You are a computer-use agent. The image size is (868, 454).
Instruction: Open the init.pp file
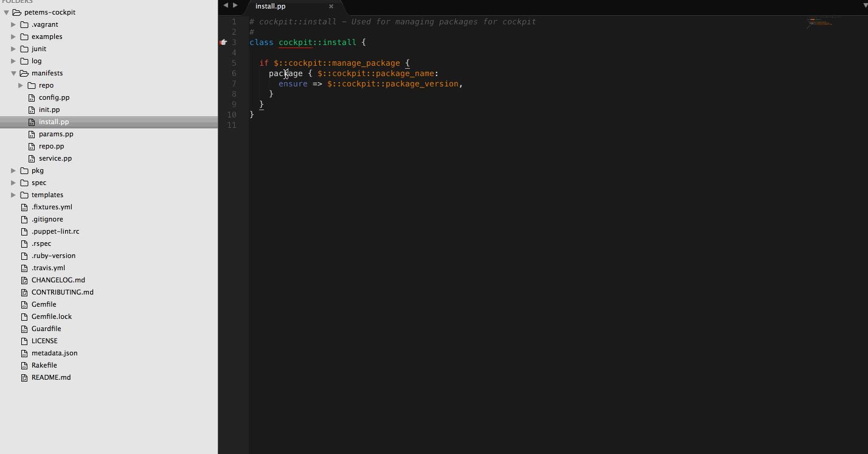pos(49,110)
